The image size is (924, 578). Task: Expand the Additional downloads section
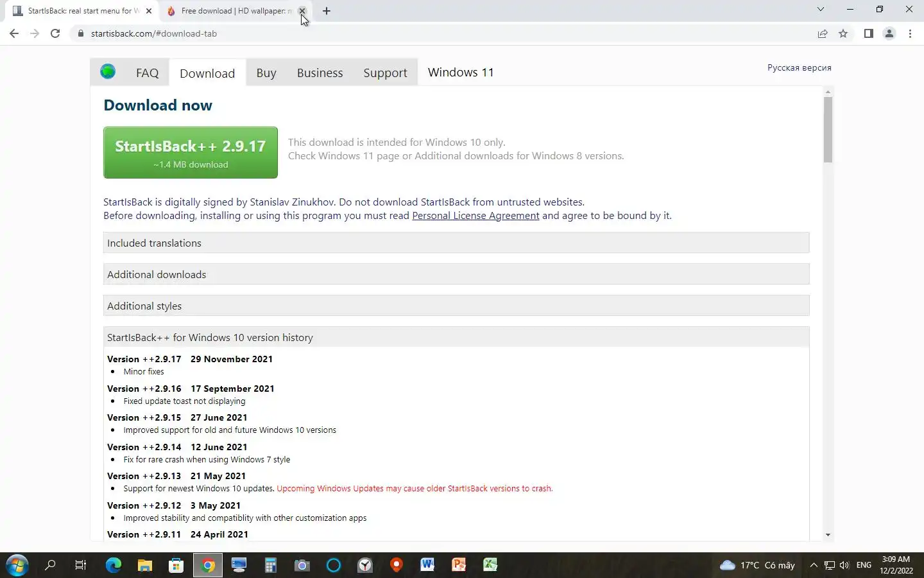[456, 274]
